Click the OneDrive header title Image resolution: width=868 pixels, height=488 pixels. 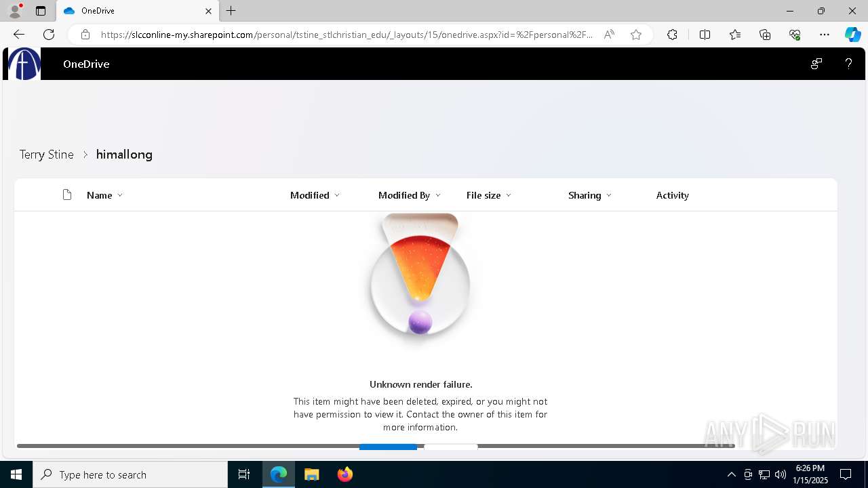click(86, 64)
